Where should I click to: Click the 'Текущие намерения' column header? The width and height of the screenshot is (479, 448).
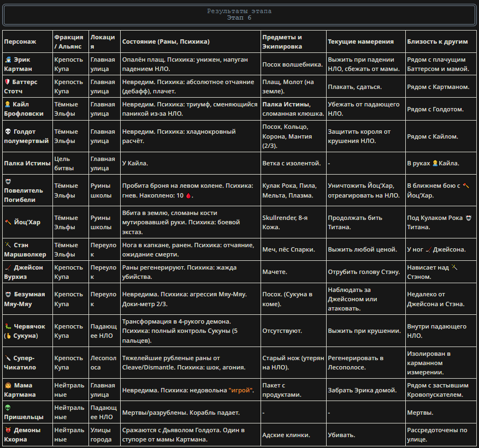366,41
